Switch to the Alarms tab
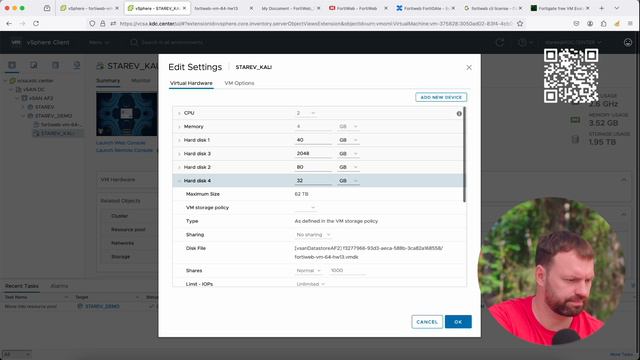The image size is (640, 360). click(x=59, y=286)
